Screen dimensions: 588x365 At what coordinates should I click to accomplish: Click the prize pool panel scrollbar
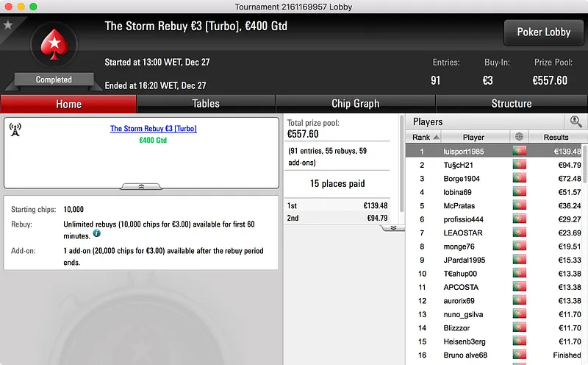[x=401, y=163]
